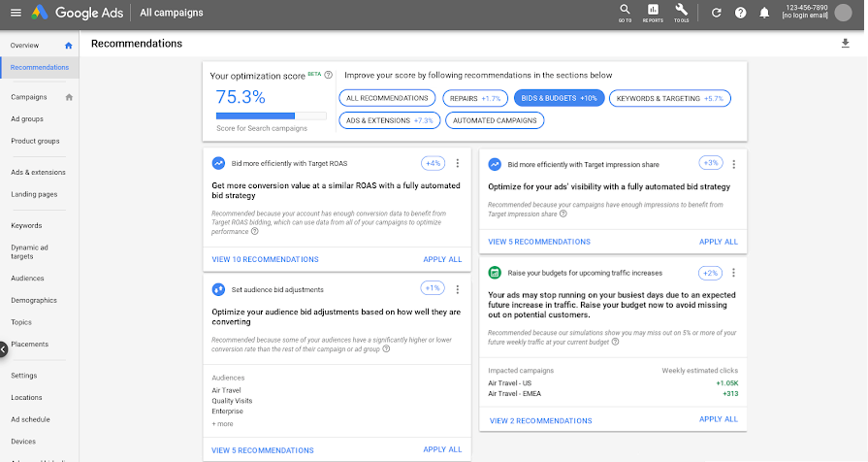Viewport: 868px width, 462px height.
Task: Select the Repairs filter chip
Action: [475, 98]
